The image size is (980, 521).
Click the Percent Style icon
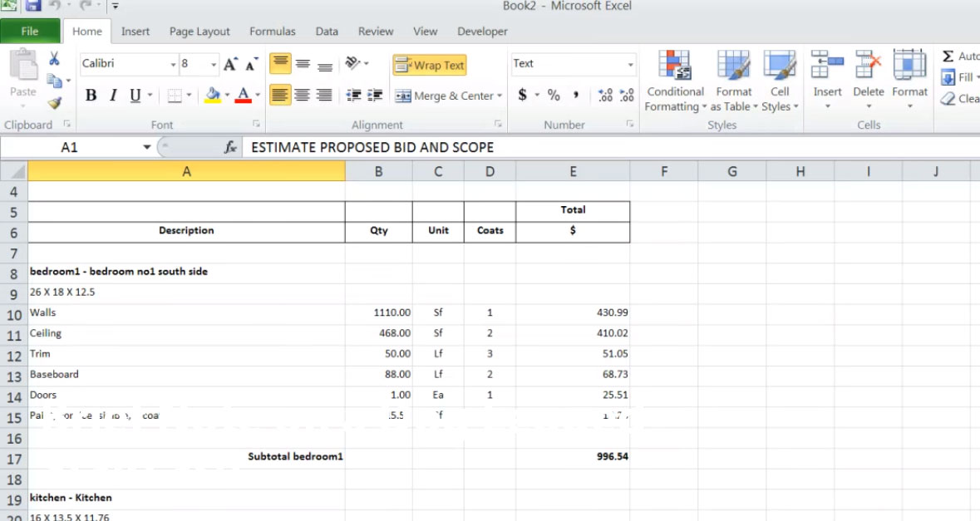point(554,95)
